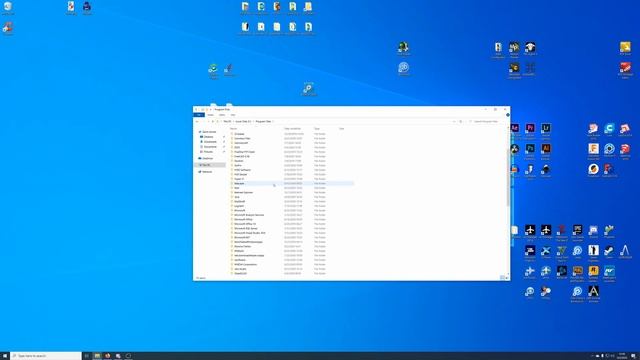Click the Program Files address bar segment
Image resolution: width=640 pixels, height=360 pixels.
263,122
